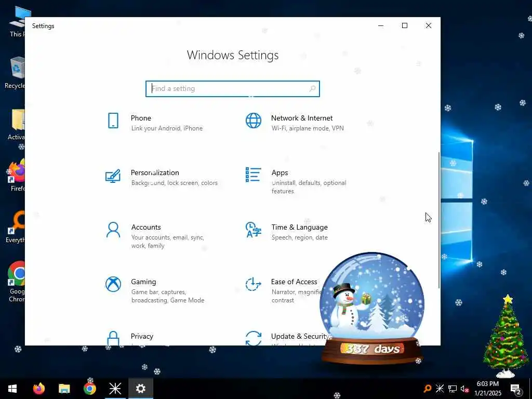
Task: Click the 'Windows Settings' heading
Action: (233, 55)
